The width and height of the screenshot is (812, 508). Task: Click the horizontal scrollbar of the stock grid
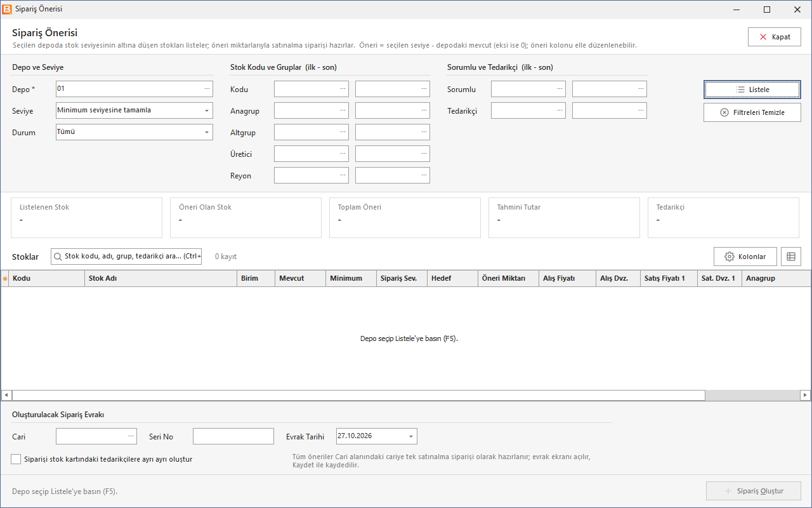point(358,395)
